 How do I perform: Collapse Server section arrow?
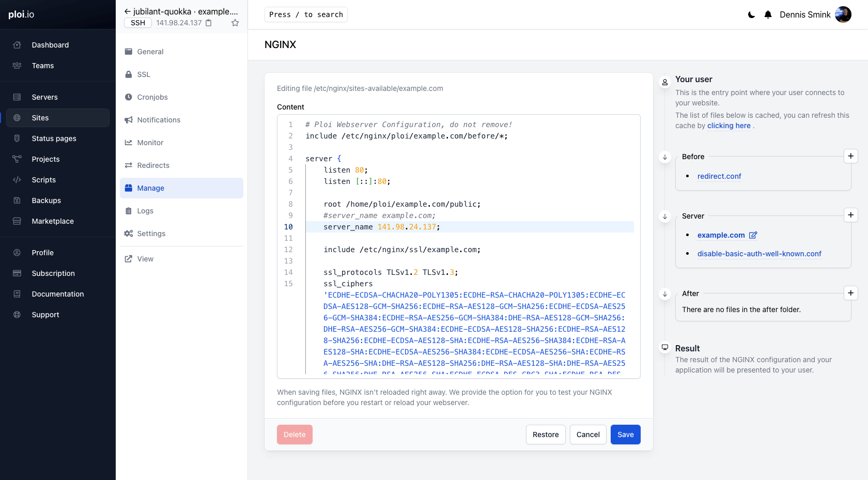[x=665, y=216]
